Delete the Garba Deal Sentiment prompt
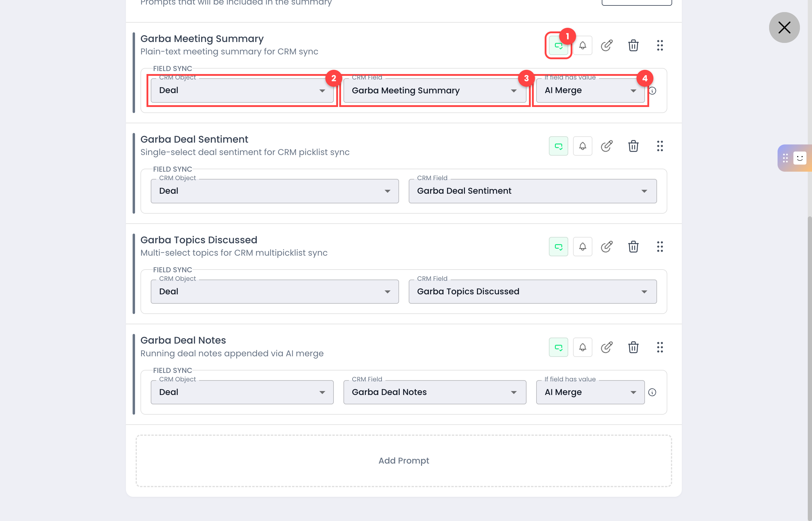Viewport: 812px width, 521px height. (x=633, y=146)
